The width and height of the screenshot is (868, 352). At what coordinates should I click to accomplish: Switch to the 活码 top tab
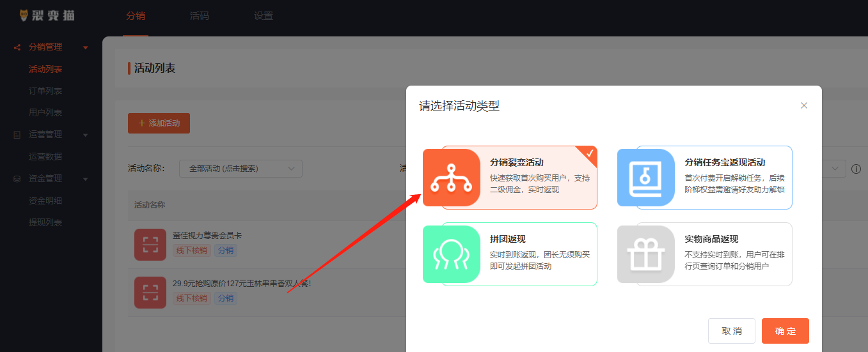point(200,16)
